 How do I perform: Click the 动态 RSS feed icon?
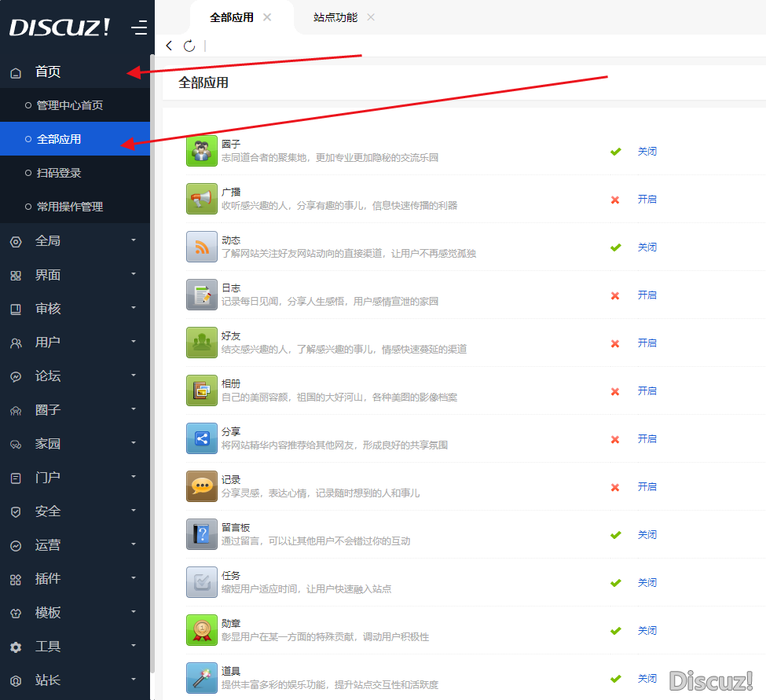pyautogui.click(x=201, y=247)
